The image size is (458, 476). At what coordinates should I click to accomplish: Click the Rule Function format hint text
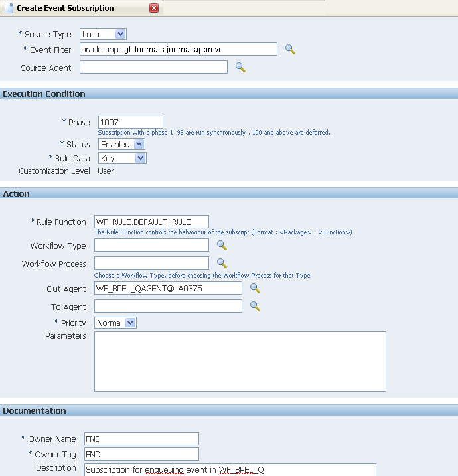coord(223,232)
